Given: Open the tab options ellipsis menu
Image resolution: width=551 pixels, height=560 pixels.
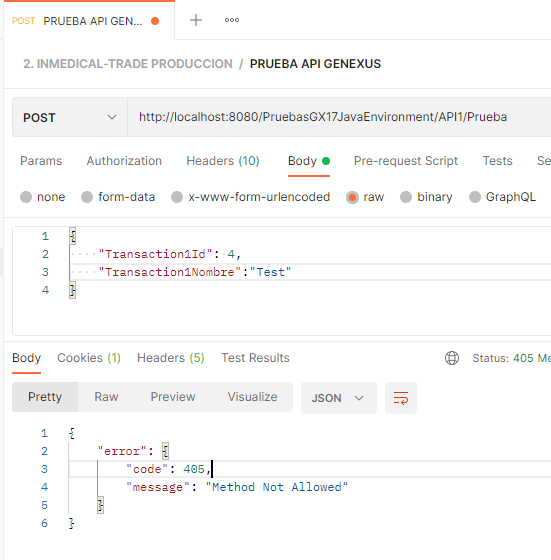Looking at the screenshot, I should click(x=232, y=20).
